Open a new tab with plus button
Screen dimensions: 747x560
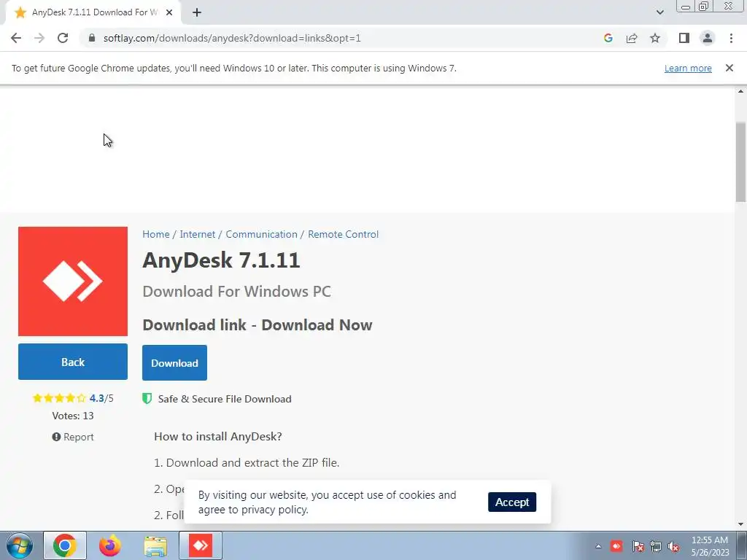197,13
